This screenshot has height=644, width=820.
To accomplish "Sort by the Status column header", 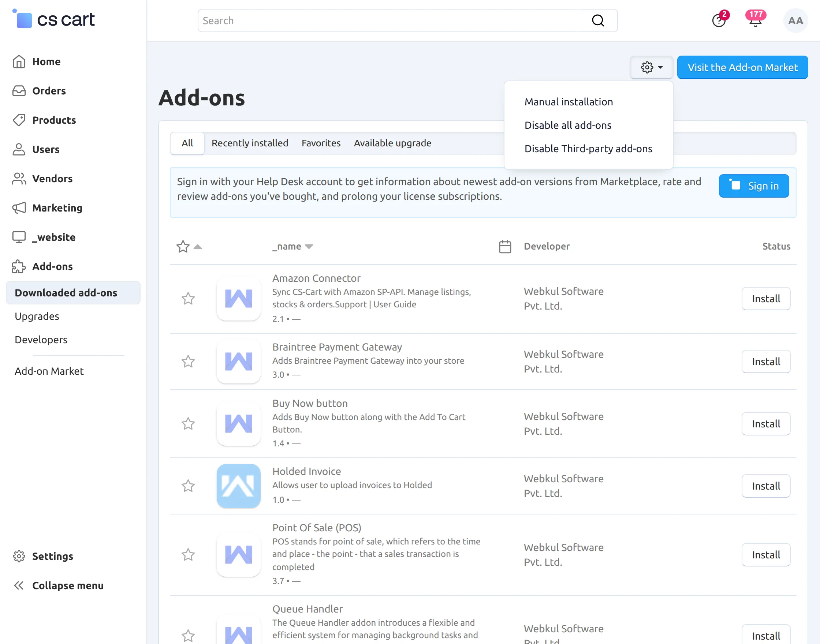I will (776, 246).
